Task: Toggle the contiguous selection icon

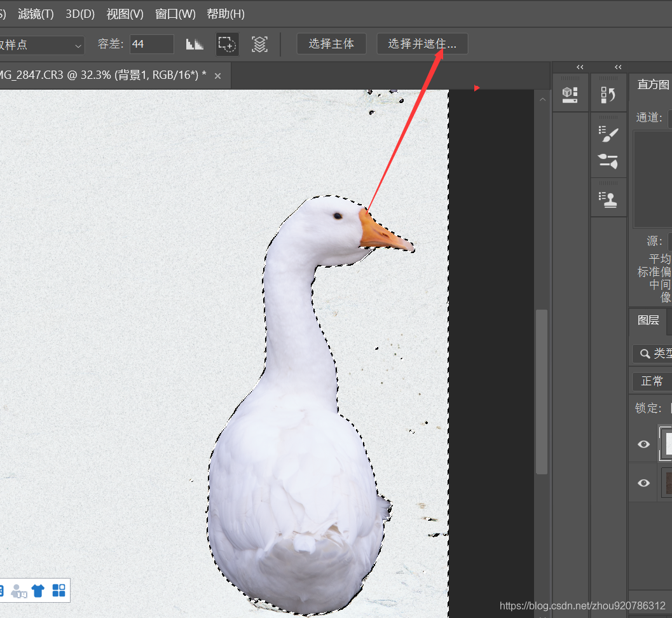Action: coord(227,44)
